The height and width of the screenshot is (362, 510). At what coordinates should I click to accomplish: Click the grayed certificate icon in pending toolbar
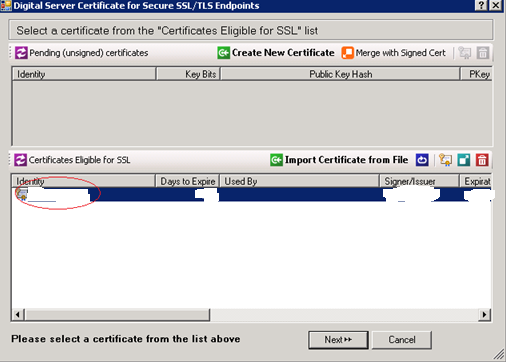click(465, 53)
